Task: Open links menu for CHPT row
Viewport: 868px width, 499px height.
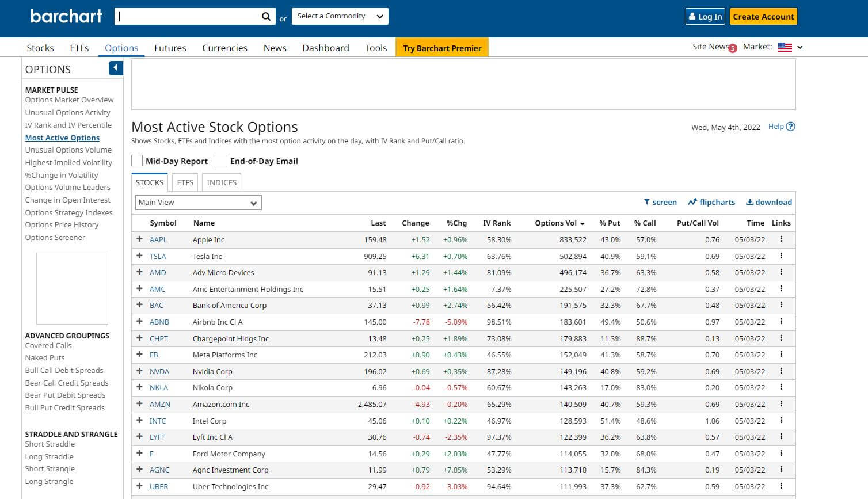Action: tap(781, 338)
